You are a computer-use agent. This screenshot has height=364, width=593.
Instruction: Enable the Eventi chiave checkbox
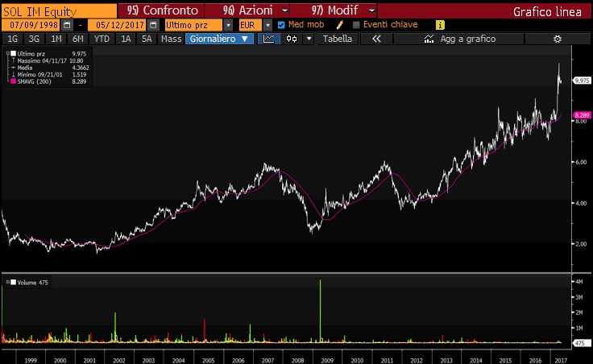pos(356,25)
